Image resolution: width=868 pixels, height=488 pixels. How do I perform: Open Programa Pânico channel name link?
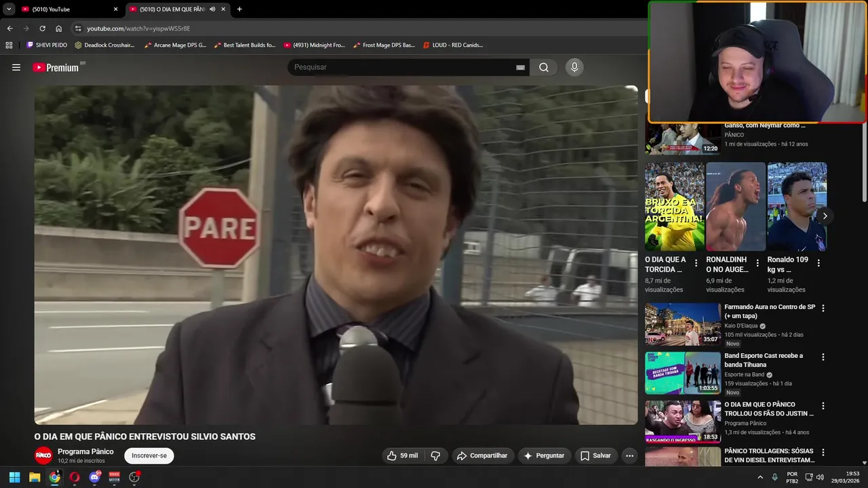pos(85,451)
